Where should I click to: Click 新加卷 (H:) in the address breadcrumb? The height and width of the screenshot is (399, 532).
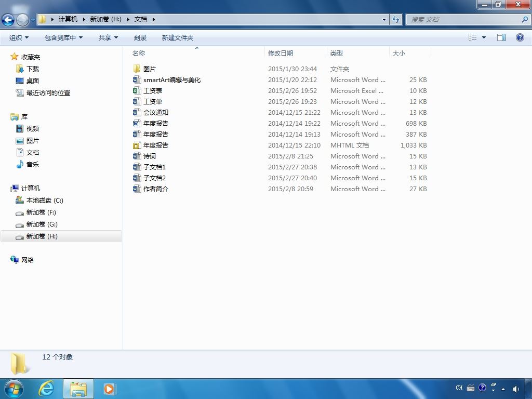105,19
